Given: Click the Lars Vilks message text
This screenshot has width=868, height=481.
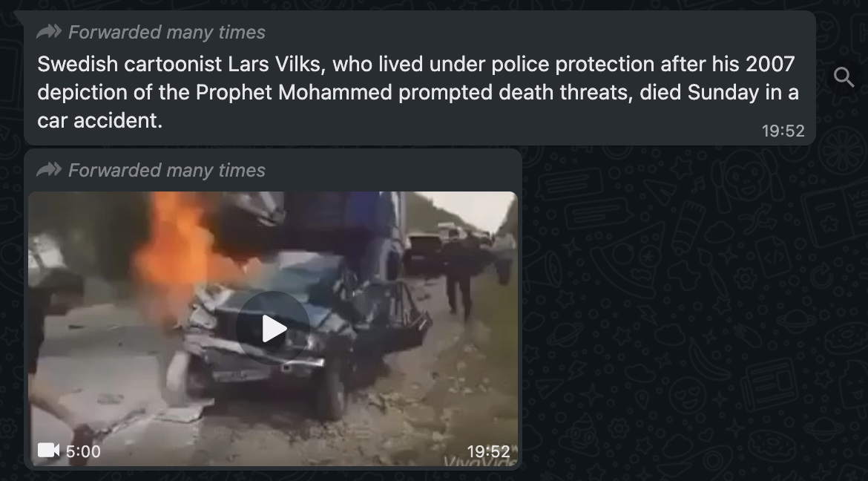Looking at the screenshot, I should click(418, 92).
